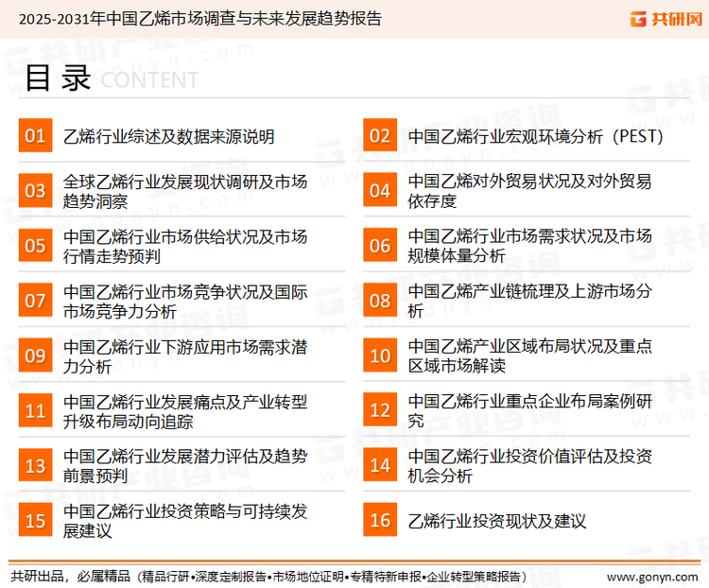Open chapter 中国乙烯行业发展痛点及产业转型升级布局动向追踪
This screenshot has width=709, height=588.
pyautogui.click(x=185, y=411)
